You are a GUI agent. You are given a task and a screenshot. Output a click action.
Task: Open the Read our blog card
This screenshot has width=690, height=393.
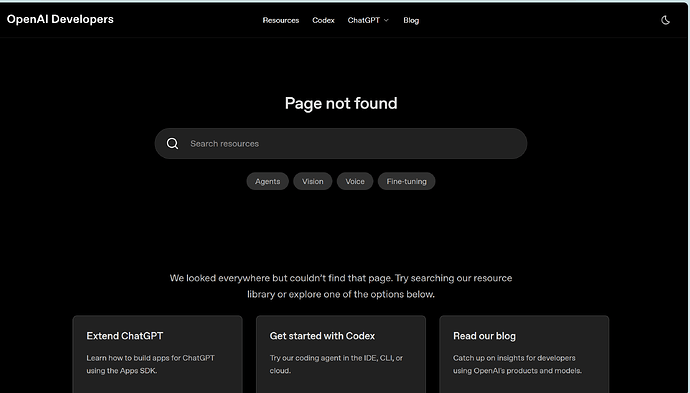pyautogui.click(x=524, y=354)
